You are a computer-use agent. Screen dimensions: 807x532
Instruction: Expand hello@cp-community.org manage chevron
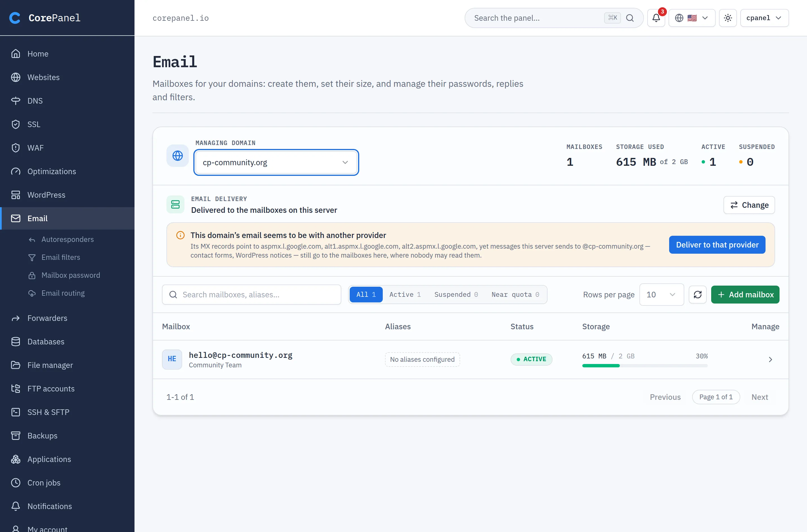click(770, 359)
